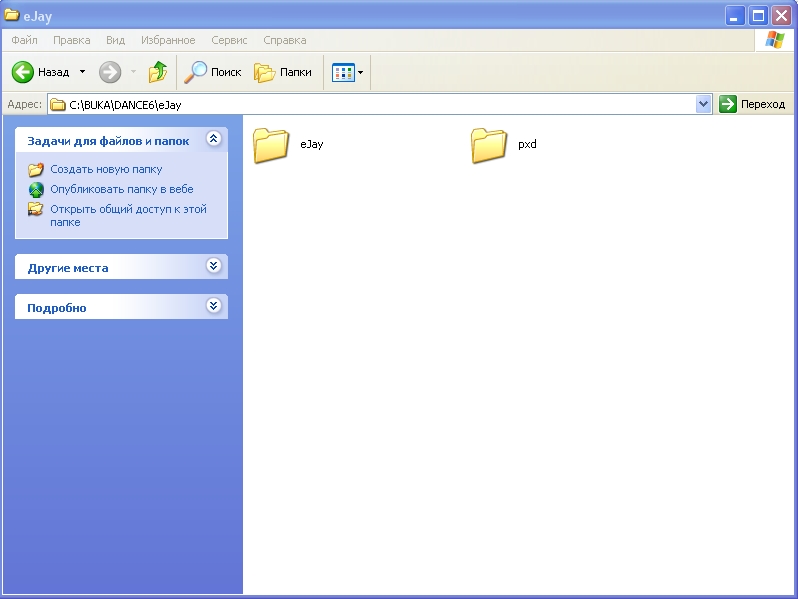Select the eJay folder icon
798x599 pixels.
pos(271,146)
